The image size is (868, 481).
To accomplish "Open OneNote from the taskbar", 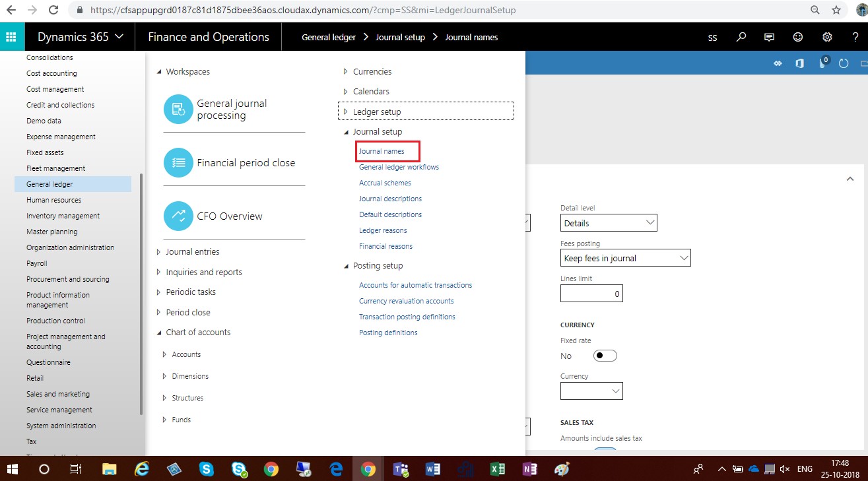I will click(529, 469).
